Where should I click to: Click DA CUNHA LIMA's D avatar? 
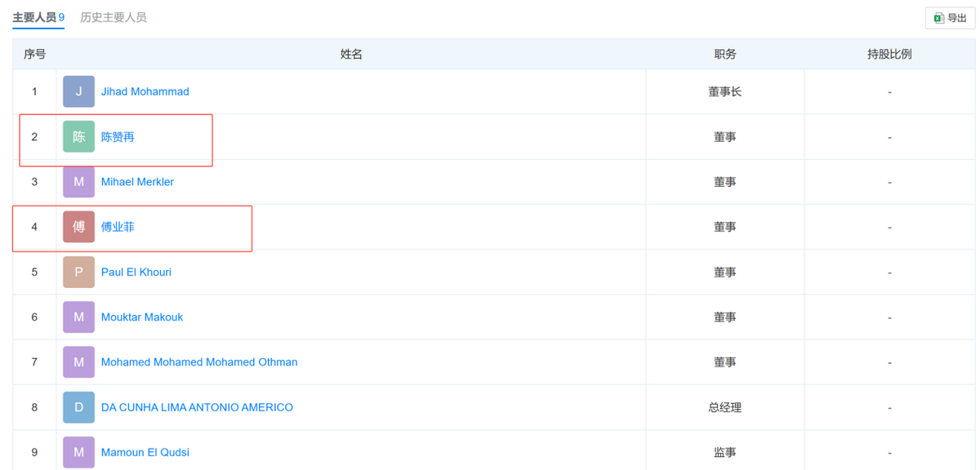[78, 407]
